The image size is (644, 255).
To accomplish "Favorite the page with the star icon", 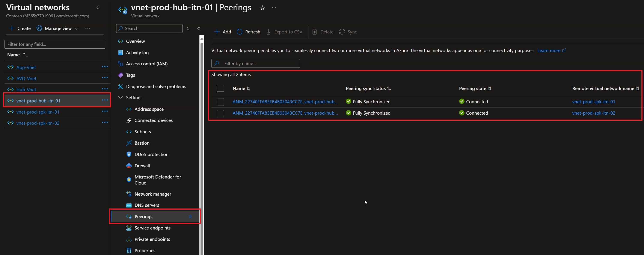I will coord(262,8).
